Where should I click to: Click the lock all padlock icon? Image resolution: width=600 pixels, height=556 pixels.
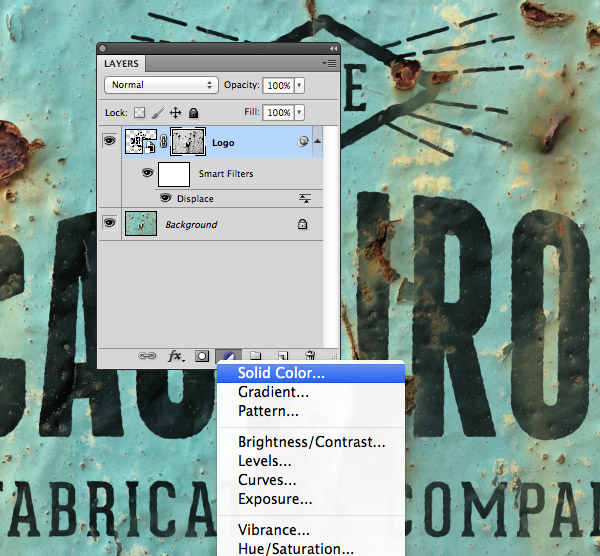[x=194, y=113]
